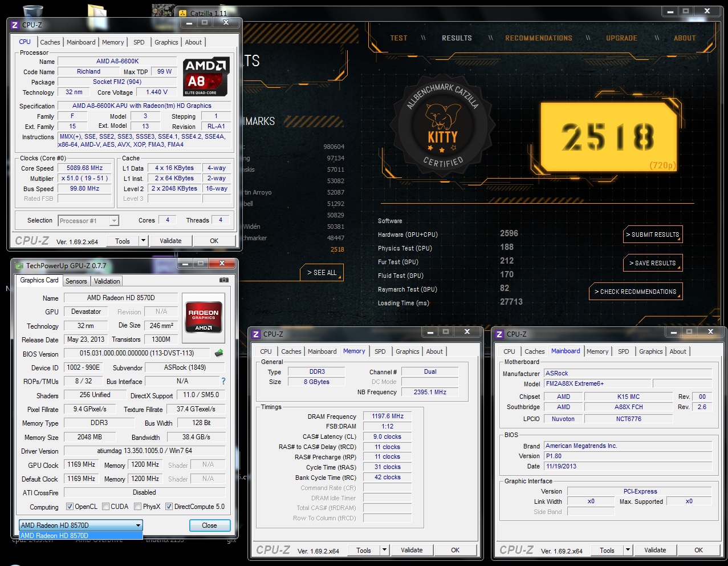Click the CAS# Latency value 9.0 clocks

[387, 436]
